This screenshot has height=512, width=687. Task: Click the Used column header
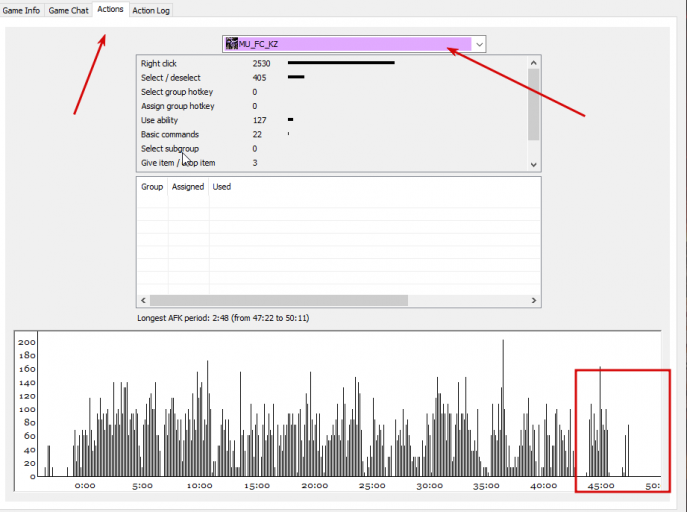pos(222,187)
